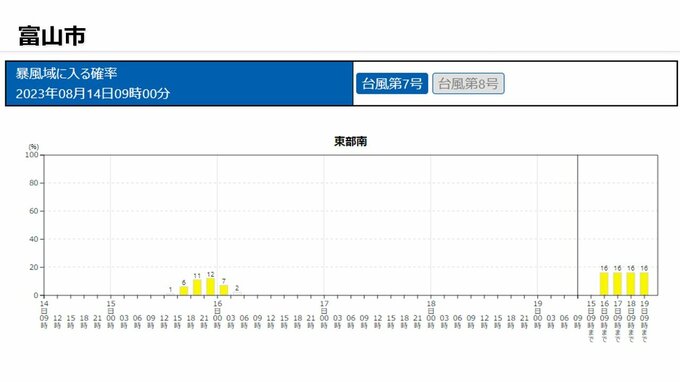Click the yellow bar labeled 11

click(197, 287)
